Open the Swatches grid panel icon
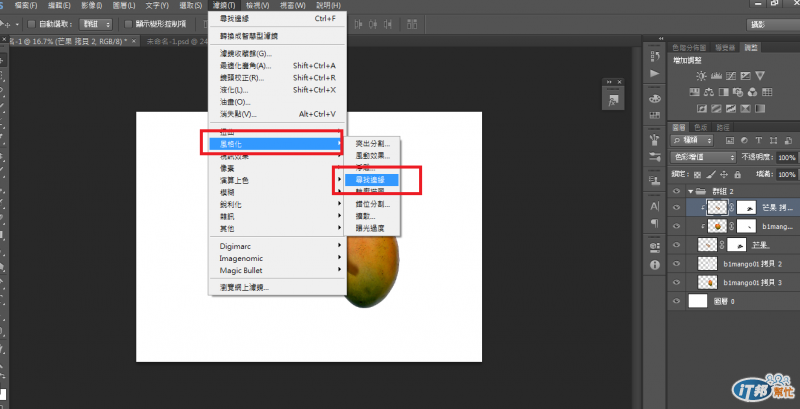800x409 pixels. (x=655, y=116)
